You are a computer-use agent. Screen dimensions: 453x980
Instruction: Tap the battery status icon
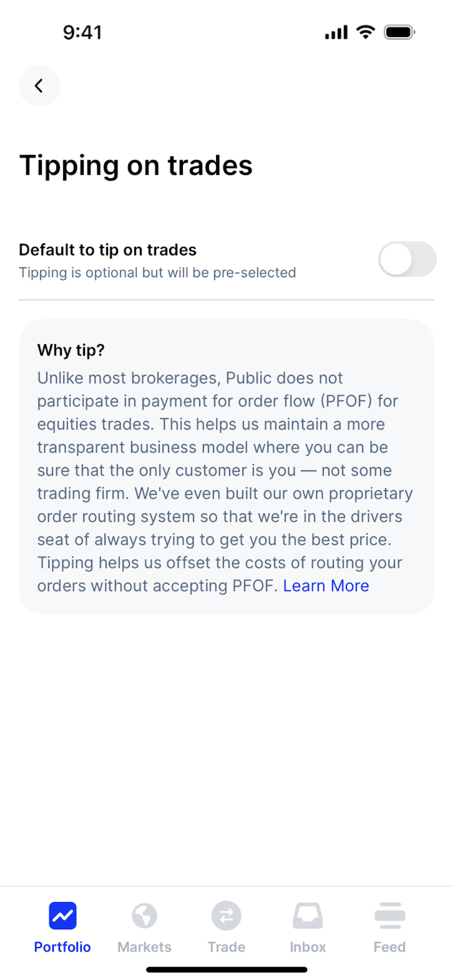coord(399,32)
